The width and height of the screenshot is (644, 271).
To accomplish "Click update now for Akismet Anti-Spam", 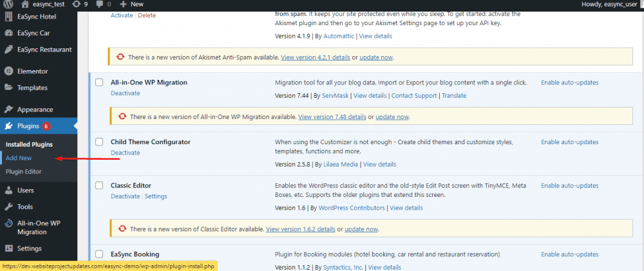I will click(376, 57).
